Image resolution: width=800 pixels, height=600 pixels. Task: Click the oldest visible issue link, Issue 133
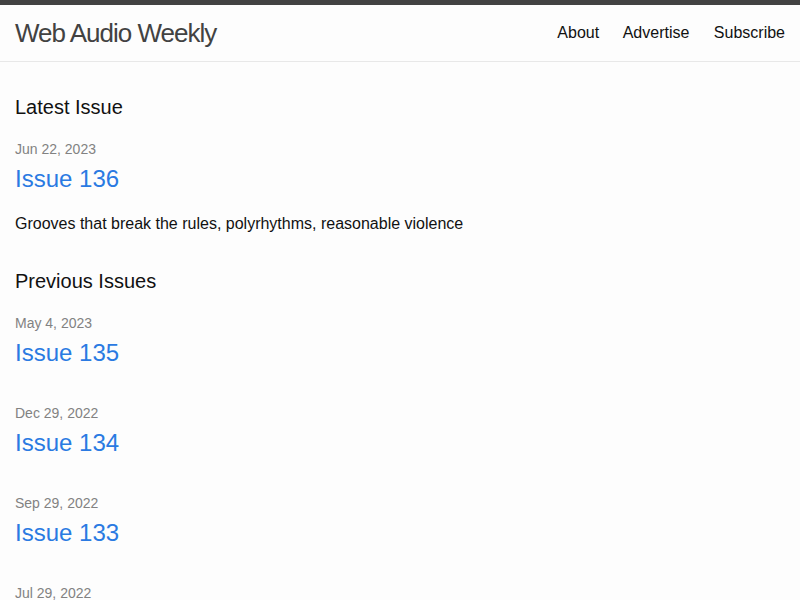[x=67, y=533]
